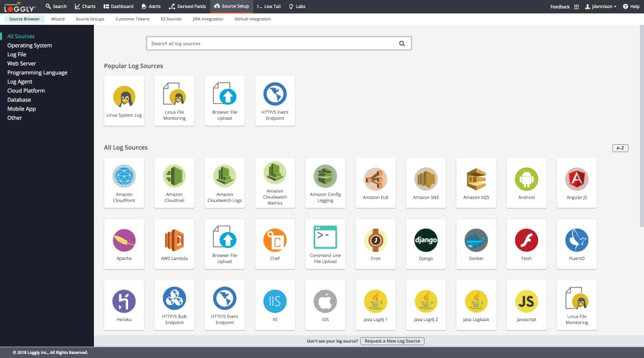Select the Java Log4j 1 source

(x=376, y=305)
